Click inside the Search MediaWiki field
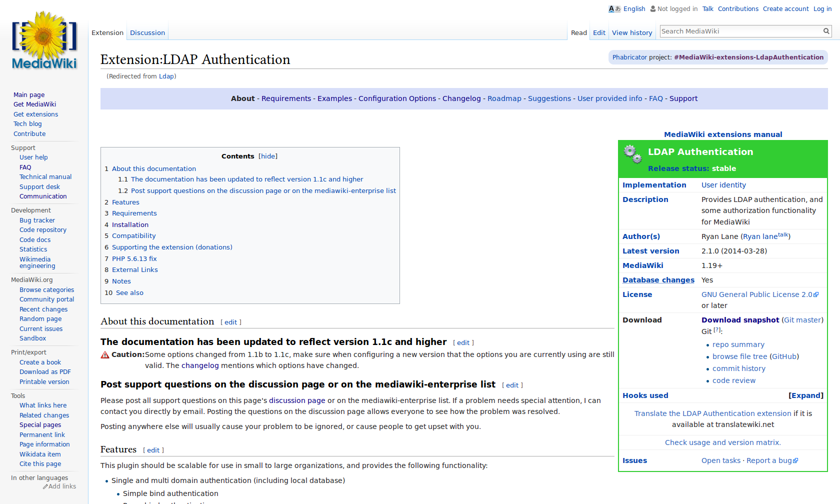The image size is (840, 504). tap(740, 31)
